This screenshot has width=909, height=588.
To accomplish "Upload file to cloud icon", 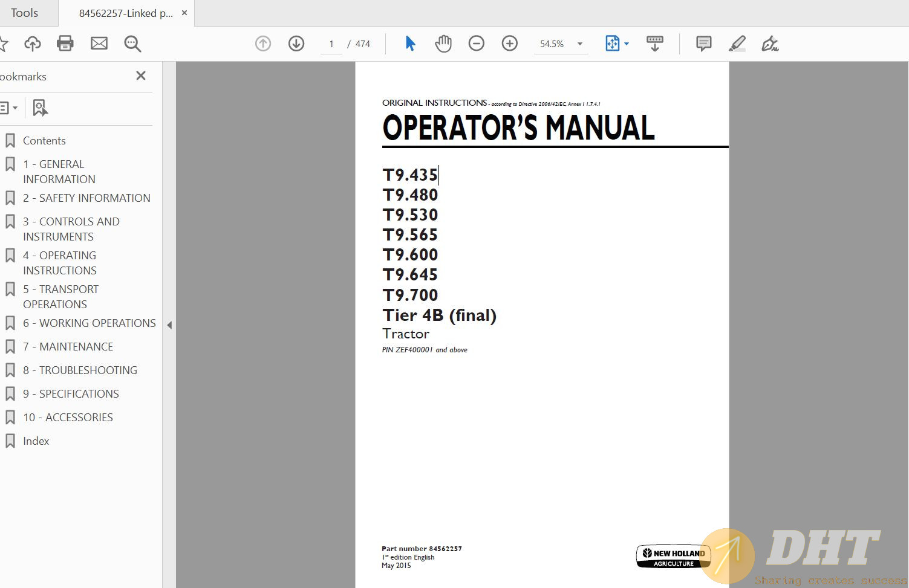I will point(33,44).
